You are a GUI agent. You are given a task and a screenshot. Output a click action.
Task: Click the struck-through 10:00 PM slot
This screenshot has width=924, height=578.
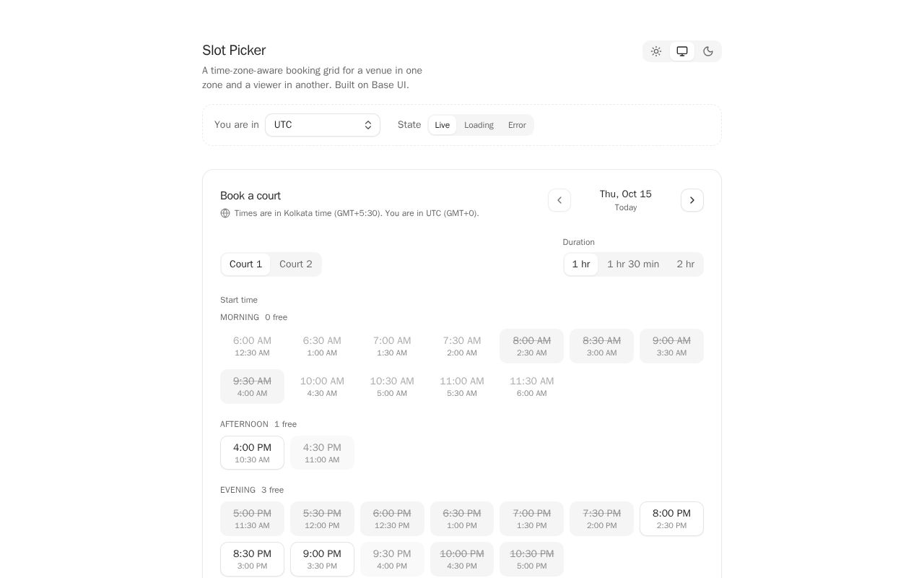(x=462, y=559)
